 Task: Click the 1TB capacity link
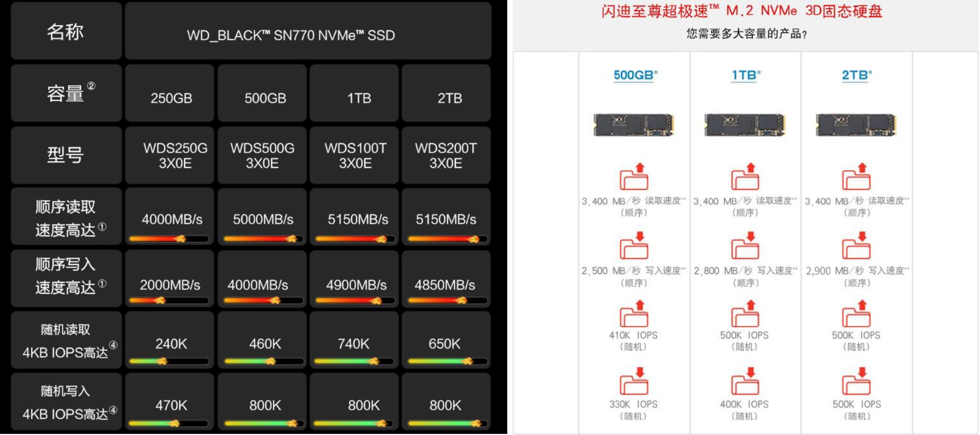point(746,75)
